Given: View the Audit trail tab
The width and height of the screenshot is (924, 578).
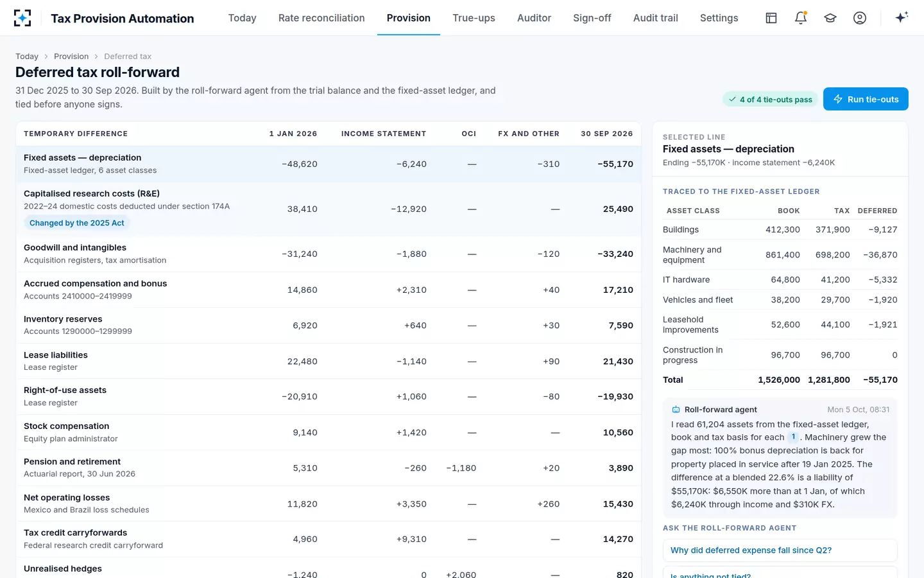Looking at the screenshot, I should point(656,18).
